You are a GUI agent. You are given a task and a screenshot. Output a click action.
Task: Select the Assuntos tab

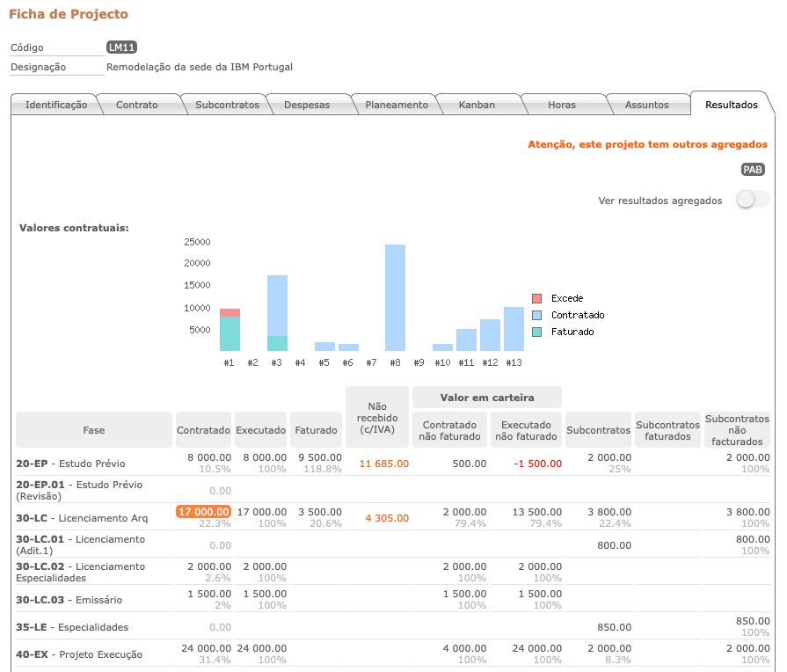click(x=648, y=104)
